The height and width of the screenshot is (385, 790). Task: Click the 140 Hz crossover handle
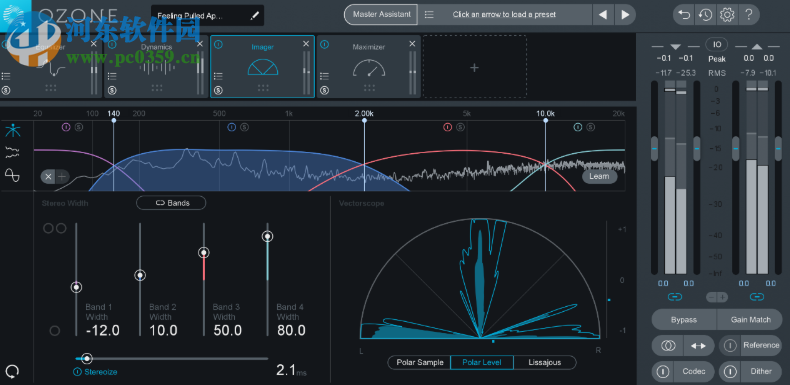click(114, 121)
